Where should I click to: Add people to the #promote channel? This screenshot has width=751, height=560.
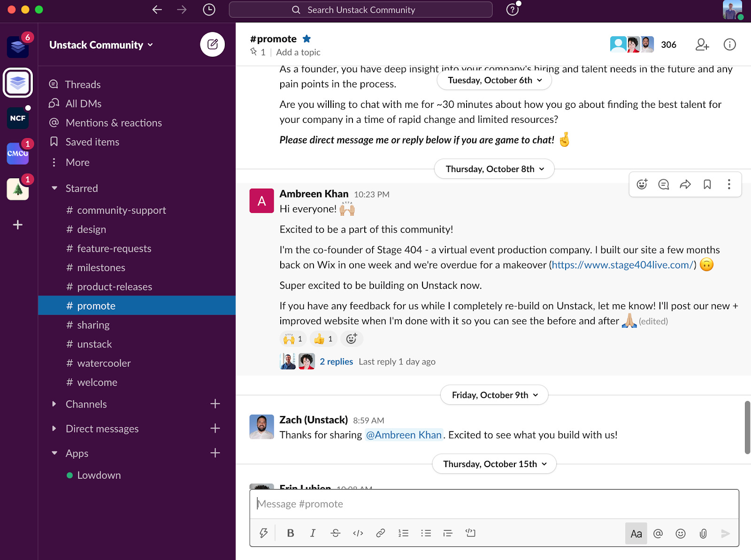point(702,45)
